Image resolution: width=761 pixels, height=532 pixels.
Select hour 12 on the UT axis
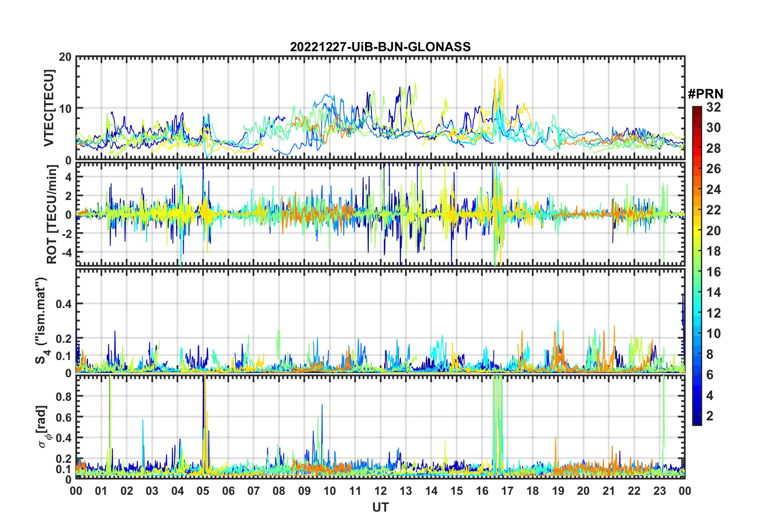coord(380,491)
